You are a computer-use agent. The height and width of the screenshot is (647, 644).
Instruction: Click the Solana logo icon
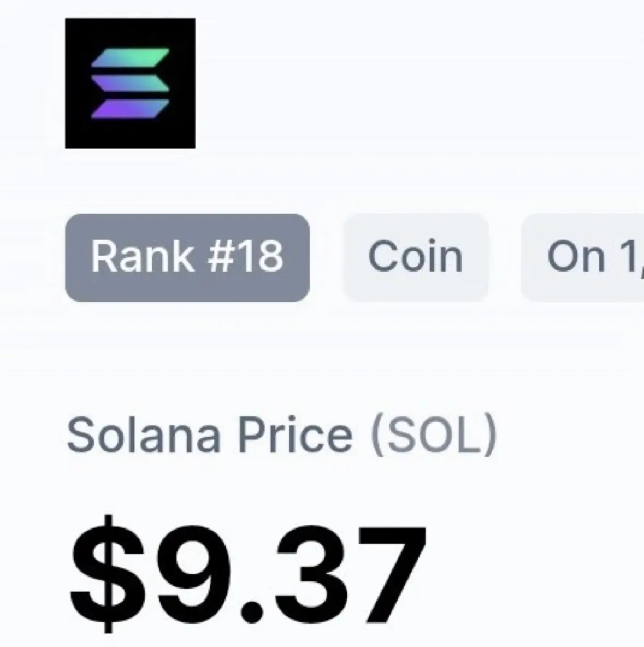[130, 83]
